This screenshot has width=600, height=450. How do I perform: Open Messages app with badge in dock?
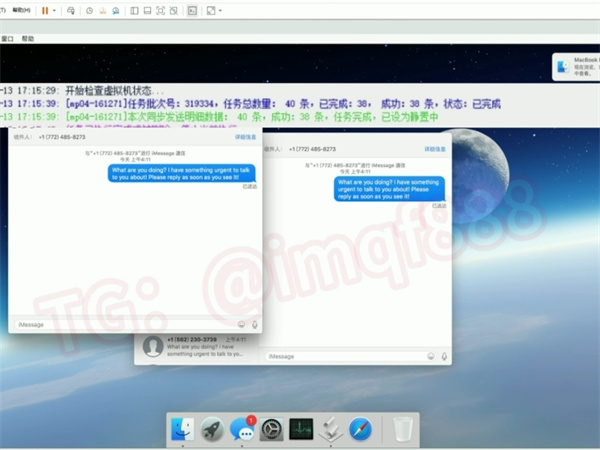pos(242,430)
